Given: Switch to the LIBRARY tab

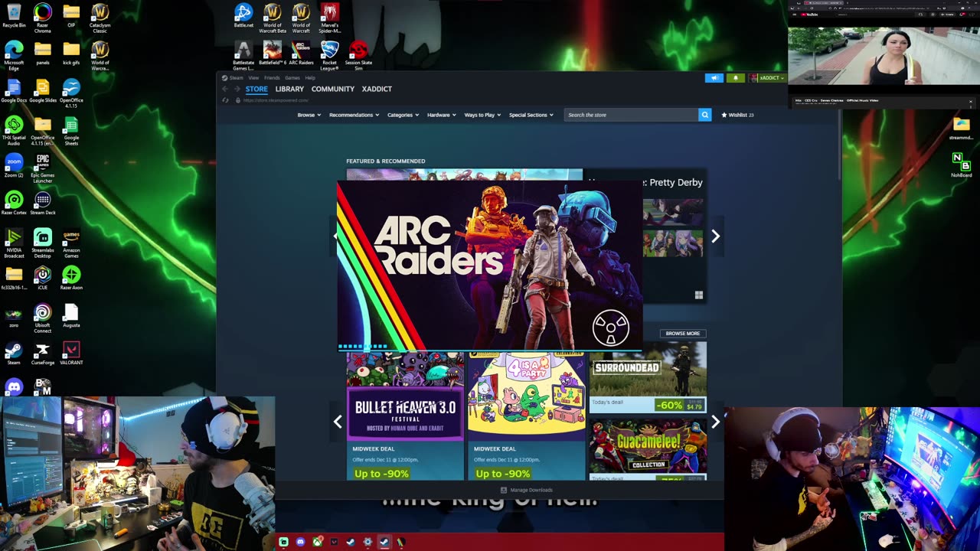Looking at the screenshot, I should [x=289, y=89].
